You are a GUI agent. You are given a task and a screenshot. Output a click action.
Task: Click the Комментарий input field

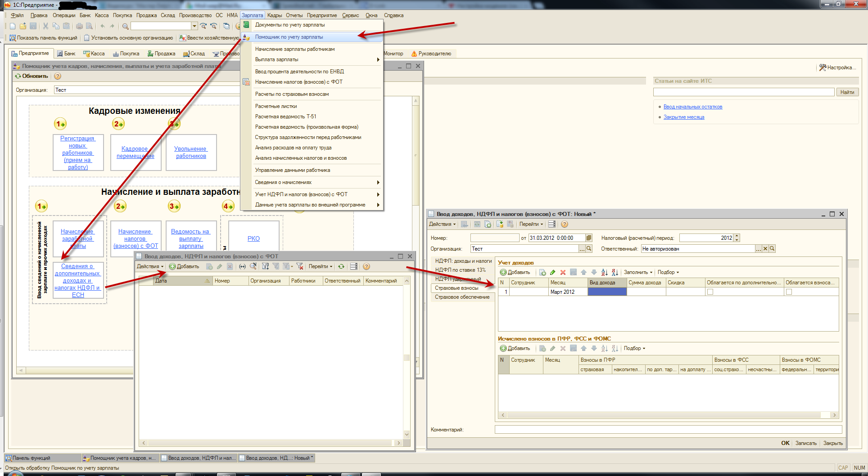coord(668,430)
